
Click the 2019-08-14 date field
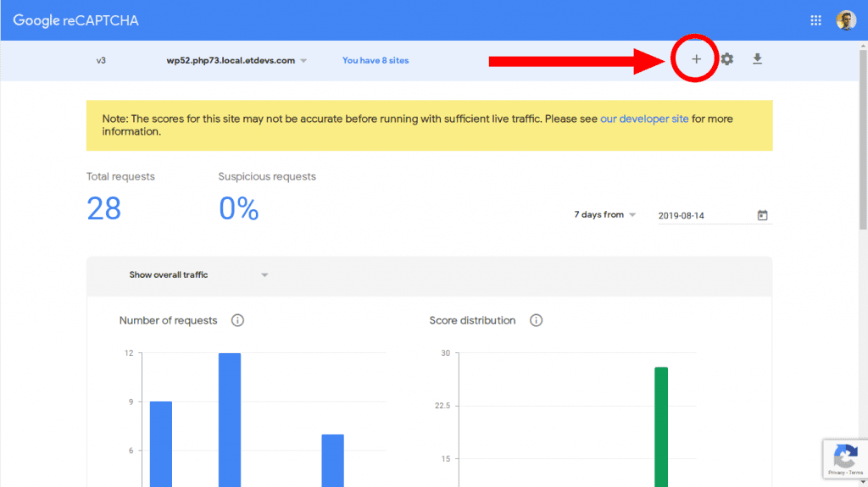[704, 216]
